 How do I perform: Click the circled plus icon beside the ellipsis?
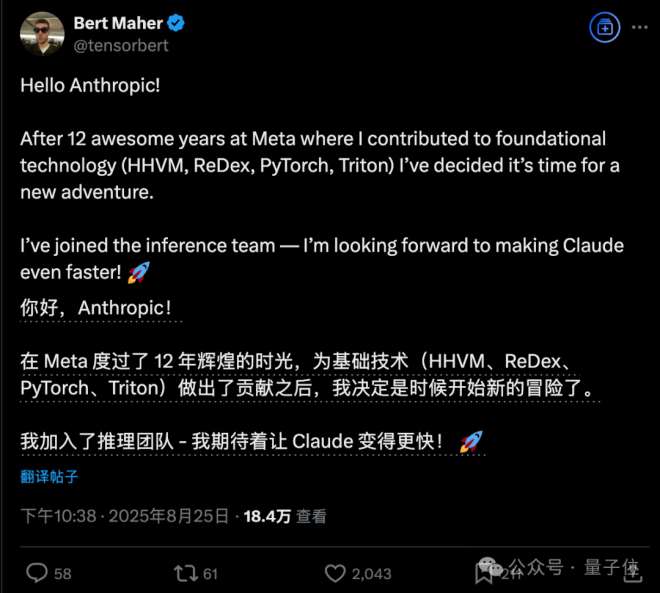pos(604,28)
